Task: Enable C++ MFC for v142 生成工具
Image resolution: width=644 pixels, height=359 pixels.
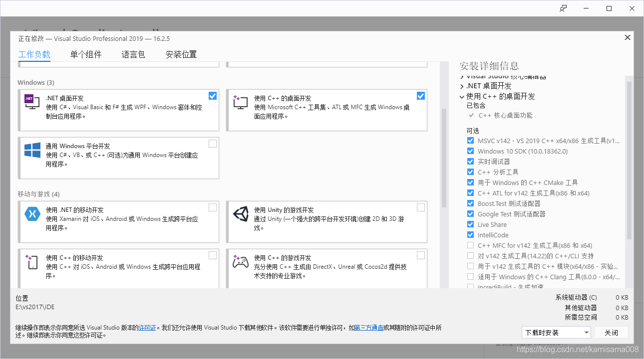Action: 470,245
